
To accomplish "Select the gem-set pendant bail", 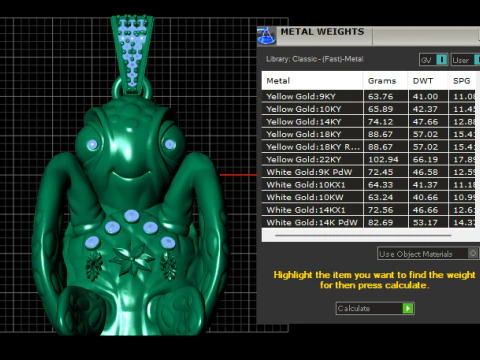I will [132, 55].
